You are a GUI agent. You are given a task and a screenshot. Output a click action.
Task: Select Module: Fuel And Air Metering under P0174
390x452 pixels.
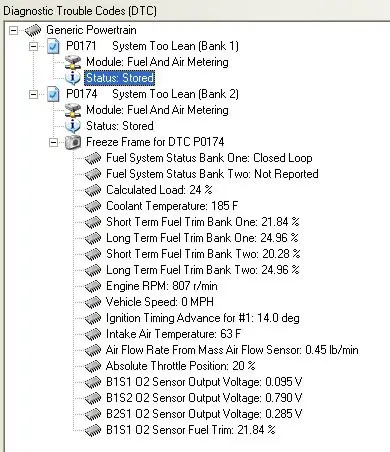pos(157,110)
